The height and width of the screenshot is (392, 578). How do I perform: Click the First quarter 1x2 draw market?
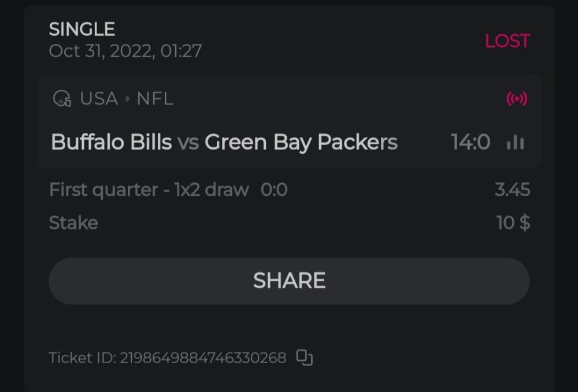[x=149, y=189]
